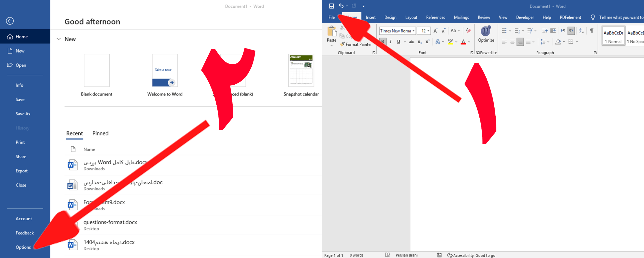Image resolution: width=644 pixels, height=258 pixels.
Task: Click the Paste clipboard icon
Action: click(x=332, y=31)
